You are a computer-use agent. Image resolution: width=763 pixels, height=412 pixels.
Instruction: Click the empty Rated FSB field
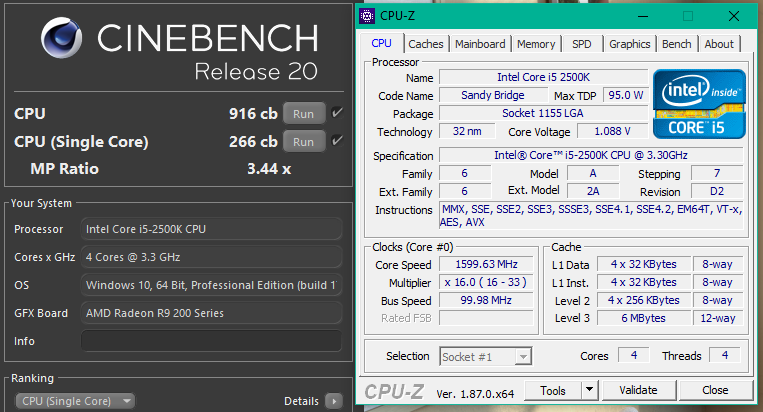coord(487,318)
